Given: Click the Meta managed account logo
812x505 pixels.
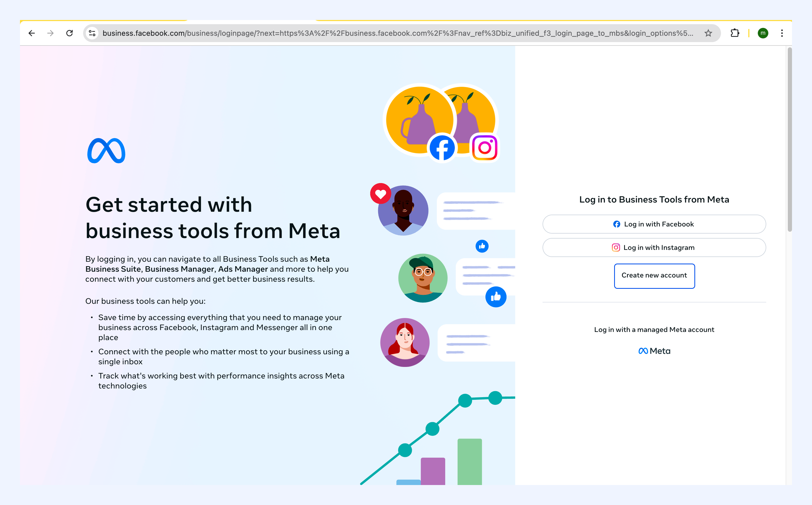Looking at the screenshot, I should pyautogui.click(x=654, y=351).
